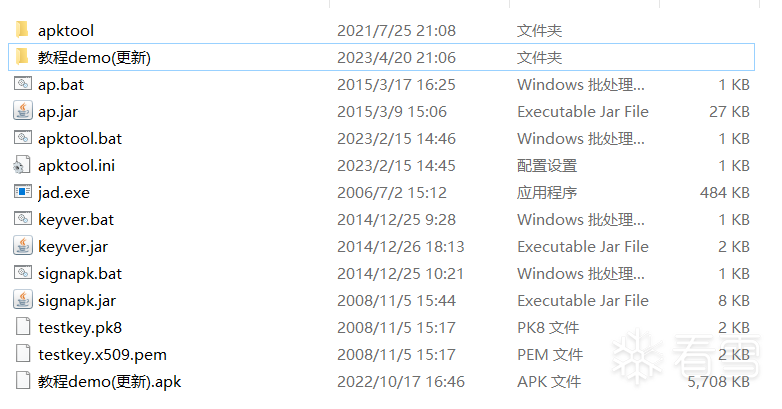Click the 教程demo(更新) folder icon
782x409 pixels.
(x=22, y=58)
